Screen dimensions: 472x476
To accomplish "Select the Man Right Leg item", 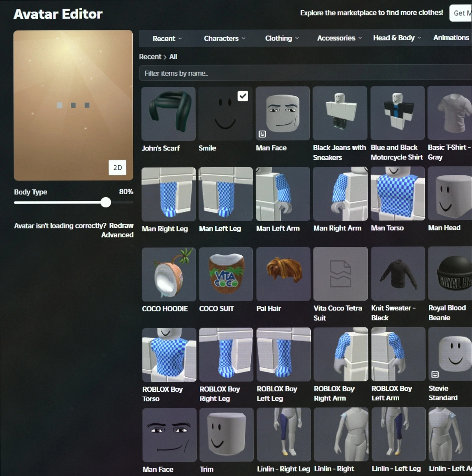I will 169,194.
